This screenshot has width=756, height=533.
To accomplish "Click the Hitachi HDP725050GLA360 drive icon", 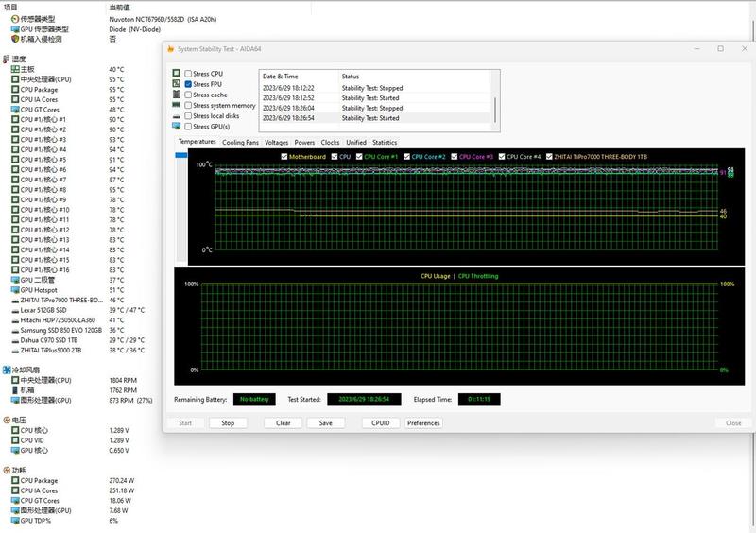I will 15,320.
